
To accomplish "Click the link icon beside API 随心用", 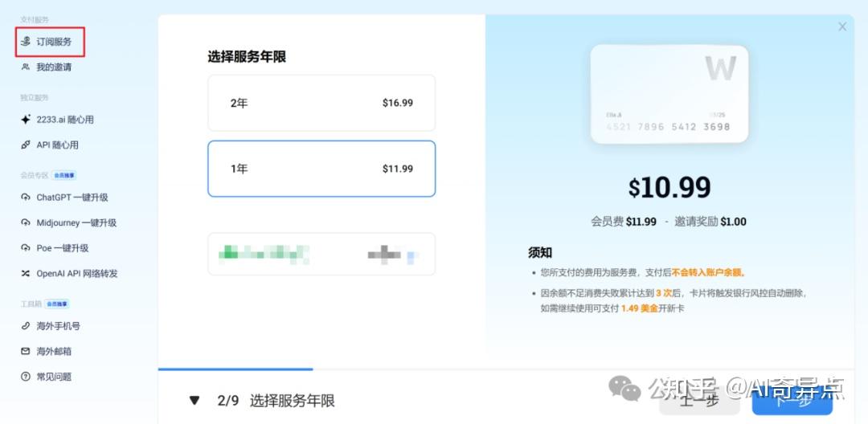I will 26,145.
